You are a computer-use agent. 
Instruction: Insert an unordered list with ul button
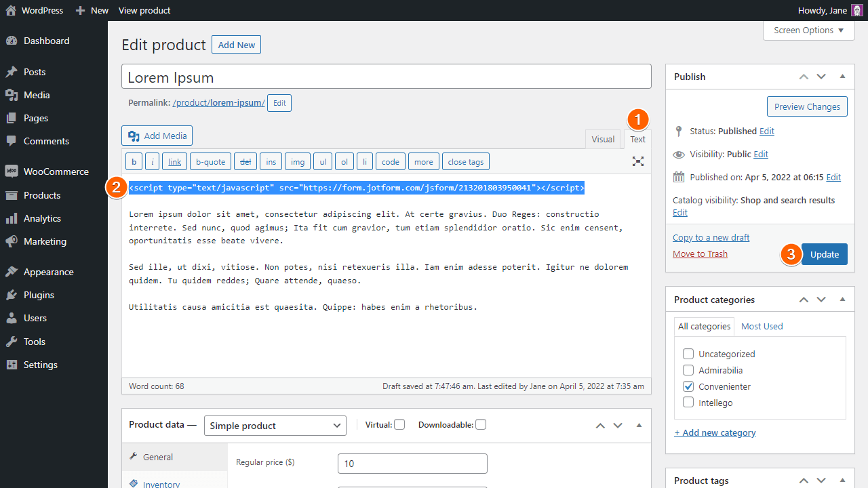pos(322,161)
